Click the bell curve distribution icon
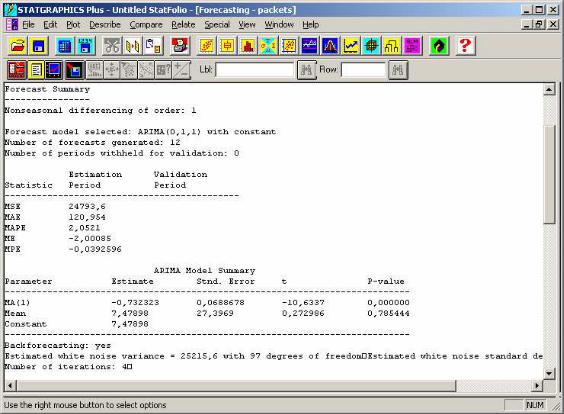Screen dimensions: 564x414 [330, 46]
